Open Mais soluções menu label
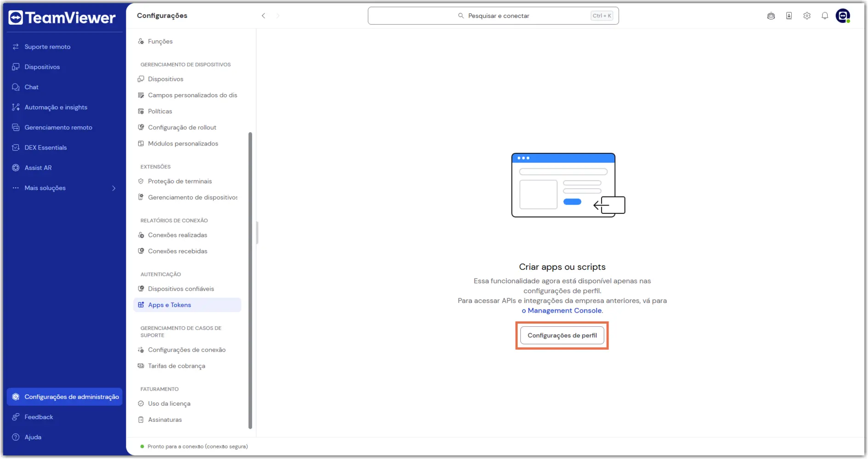Viewport: 868px width, 459px height. [x=45, y=188]
